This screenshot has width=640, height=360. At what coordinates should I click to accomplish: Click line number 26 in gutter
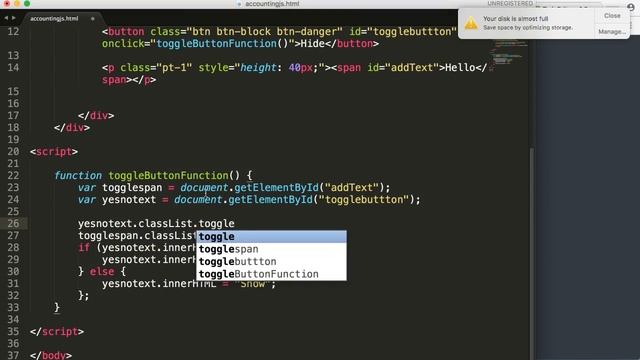coord(13,224)
